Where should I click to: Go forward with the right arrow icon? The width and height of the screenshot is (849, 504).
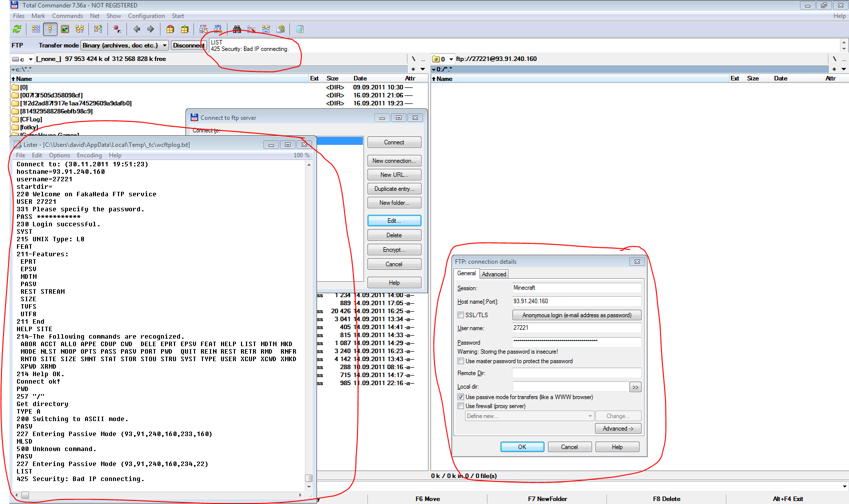pyautogui.click(x=150, y=29)
